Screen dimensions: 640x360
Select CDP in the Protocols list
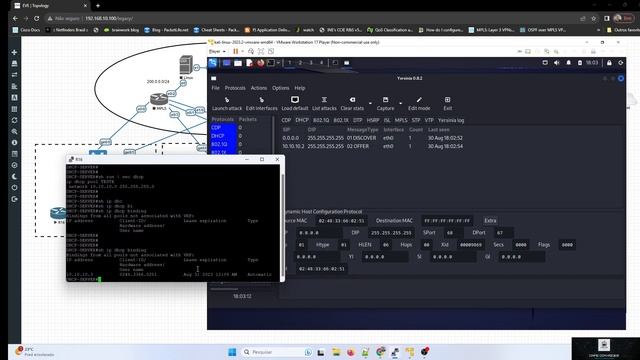pos(223,127)
